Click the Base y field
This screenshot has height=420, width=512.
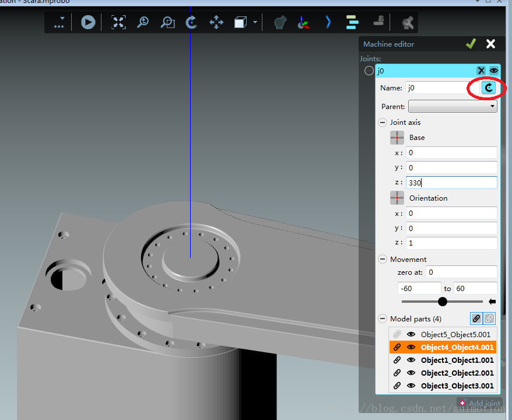[x=451, y=167]
